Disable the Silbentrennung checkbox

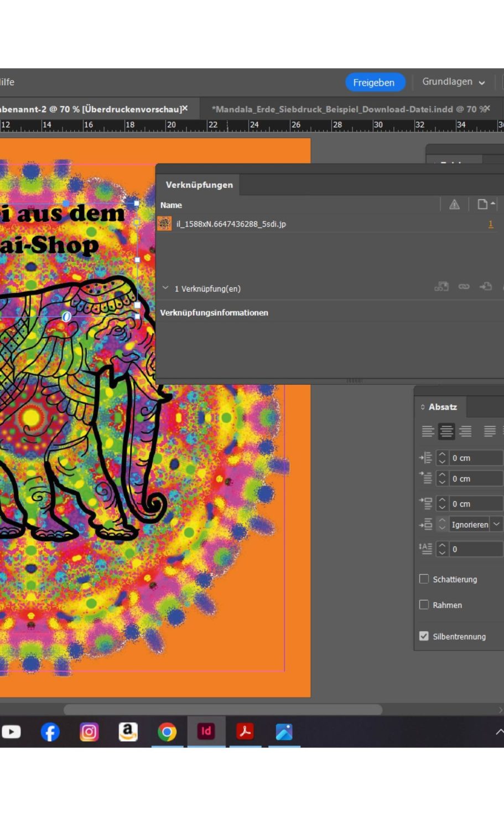pos(424,636)
